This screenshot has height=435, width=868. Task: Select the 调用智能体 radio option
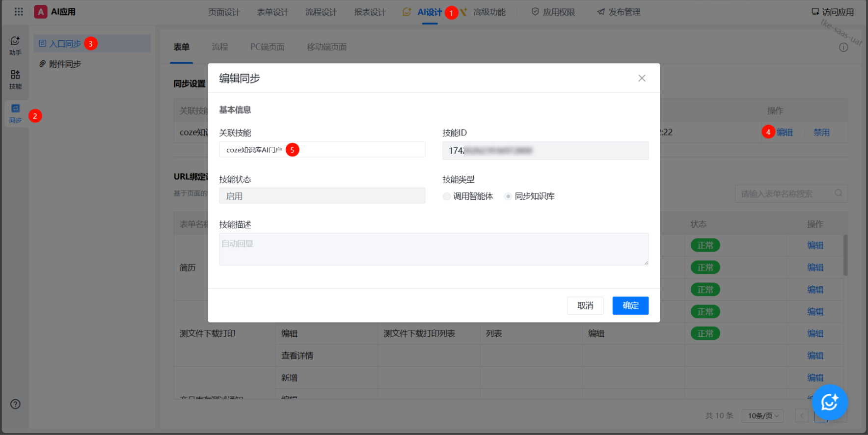pyautogui.click(x=446, y=196)
